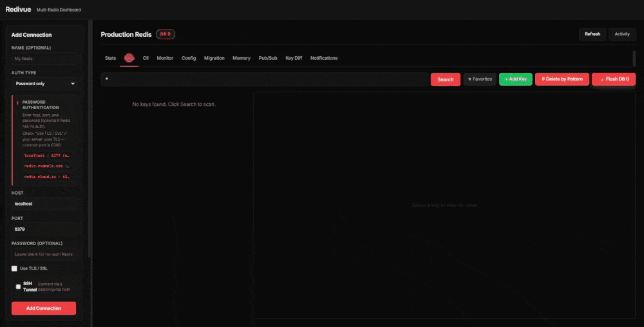This screenshot has width=644, height=327.
Task: Click the Flush DB 0 button
Action: tap(614, 79)
